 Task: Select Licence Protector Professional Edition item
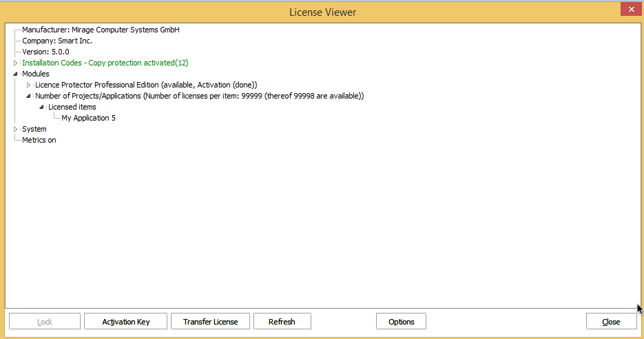(x=146, y=85)
